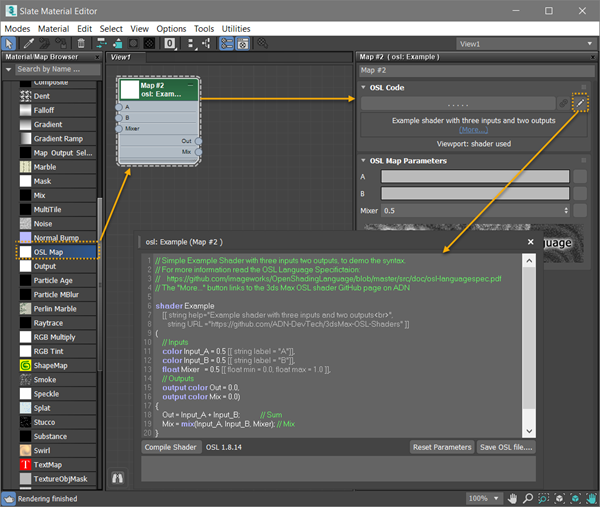600x507 pixels.
Task: Click the Delete Selected trash icon
Action: (82, 44)
